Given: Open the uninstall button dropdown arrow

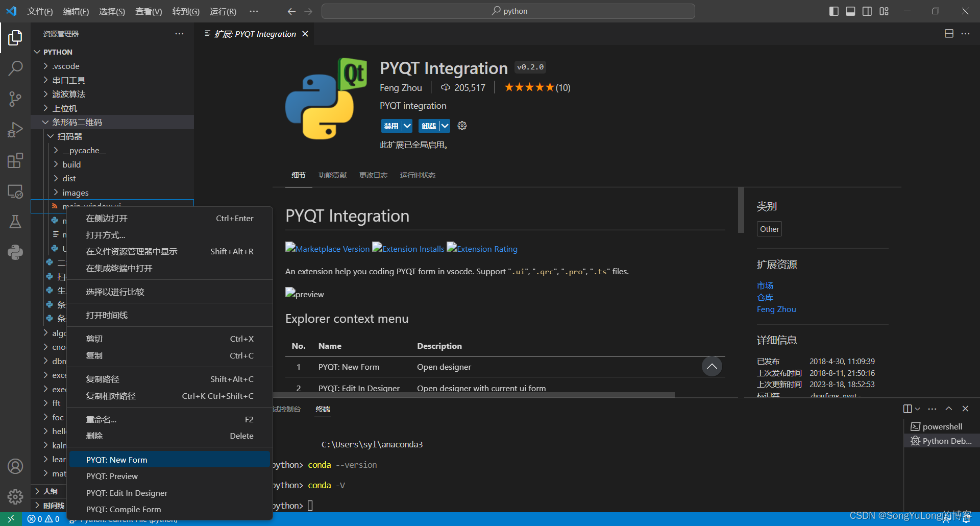Looking at the screenshot, I should tap(445, 126).
